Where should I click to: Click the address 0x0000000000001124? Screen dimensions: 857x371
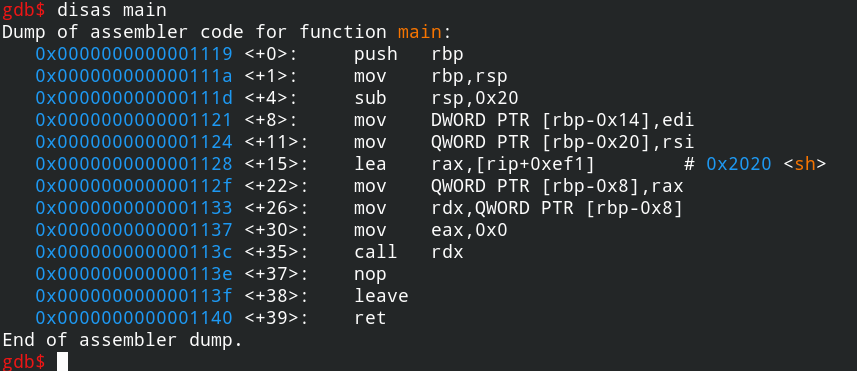pos(134,142)
